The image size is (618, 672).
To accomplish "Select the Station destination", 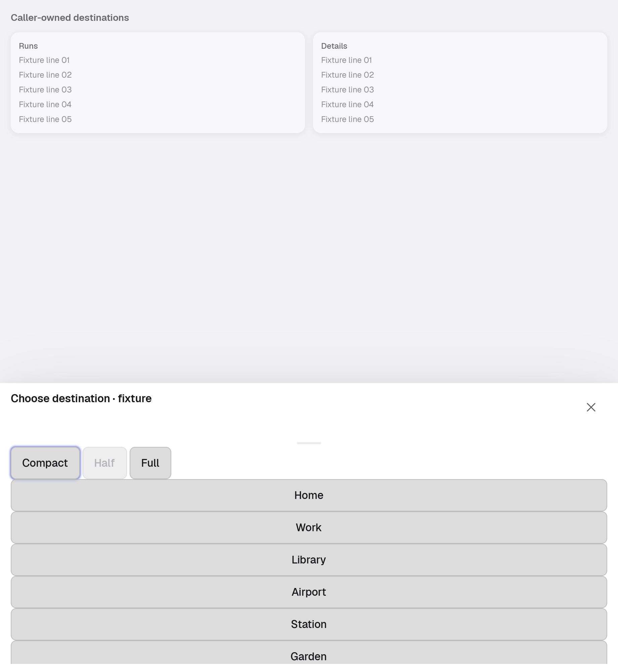I will [309, 624].
